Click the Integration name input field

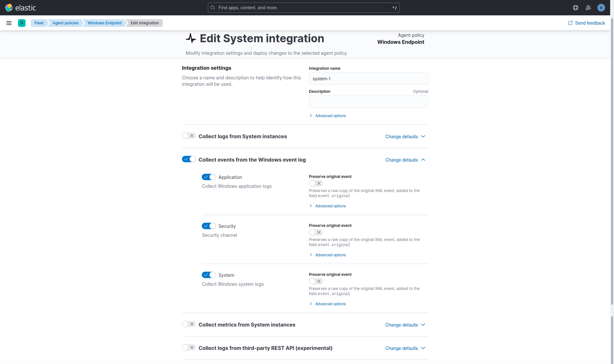coord(368,79)
